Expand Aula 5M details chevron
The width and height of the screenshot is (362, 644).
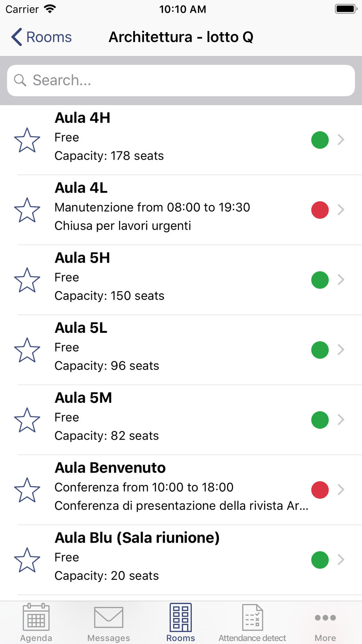(341, 420)
